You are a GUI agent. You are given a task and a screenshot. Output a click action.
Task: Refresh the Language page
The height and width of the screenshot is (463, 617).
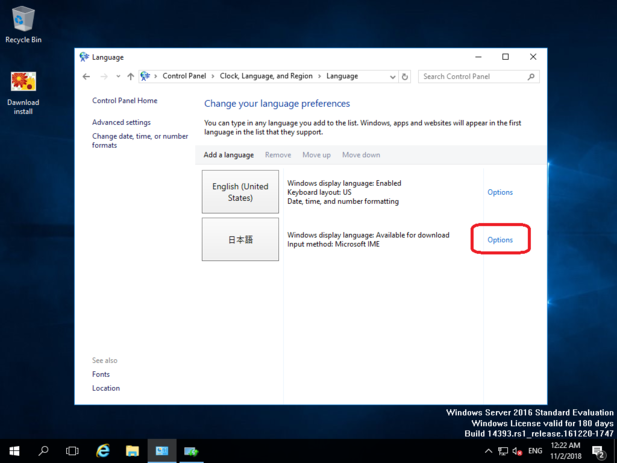tap(405, 77)
